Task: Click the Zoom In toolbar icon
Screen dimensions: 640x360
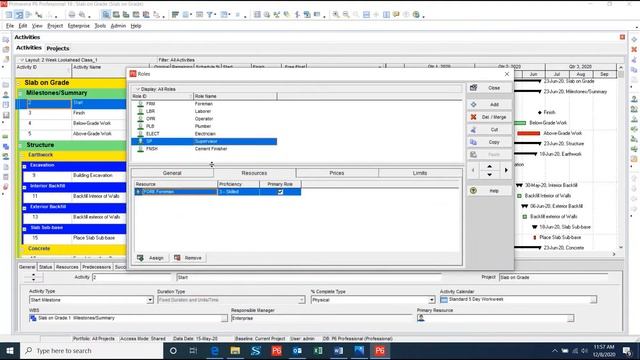Action: click(x=336, y=15)
